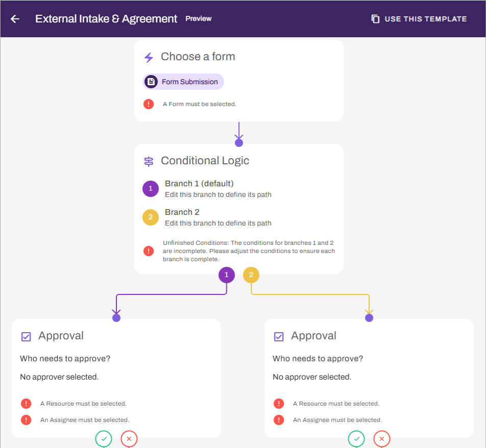Select the Form Submission chip
Viewport: 486px width, 448px height.
[x=183, y=82]
